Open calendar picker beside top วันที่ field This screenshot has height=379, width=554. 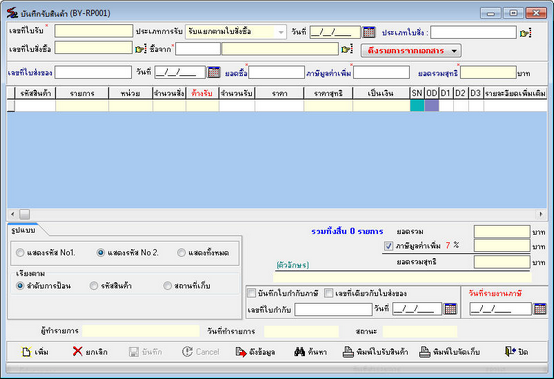point(369,32)
